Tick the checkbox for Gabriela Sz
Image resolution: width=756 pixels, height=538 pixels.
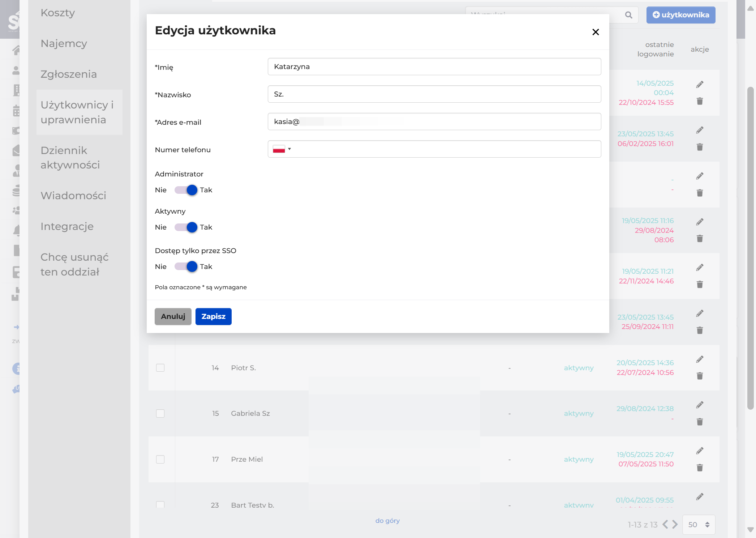pos(160,413)
